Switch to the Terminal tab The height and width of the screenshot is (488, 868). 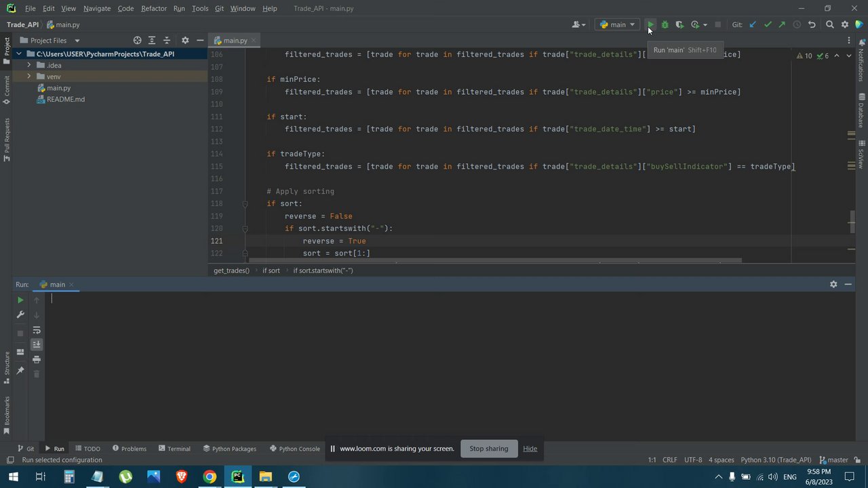tap(174, 449)
